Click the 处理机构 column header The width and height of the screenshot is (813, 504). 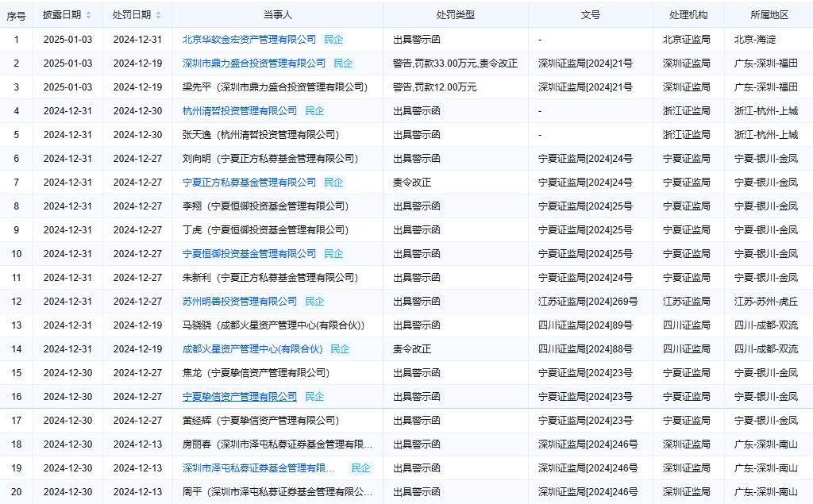tap(688, 16)
